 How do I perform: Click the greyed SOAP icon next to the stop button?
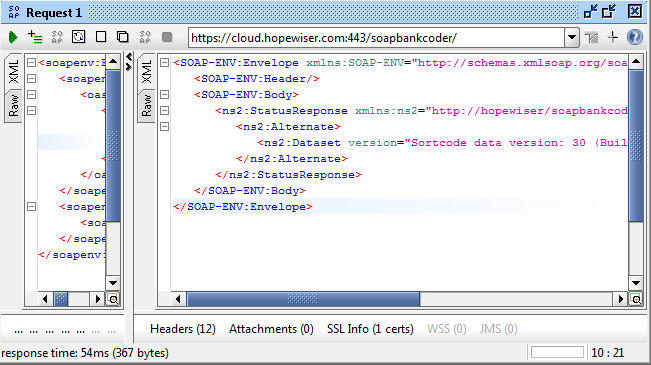145,37
